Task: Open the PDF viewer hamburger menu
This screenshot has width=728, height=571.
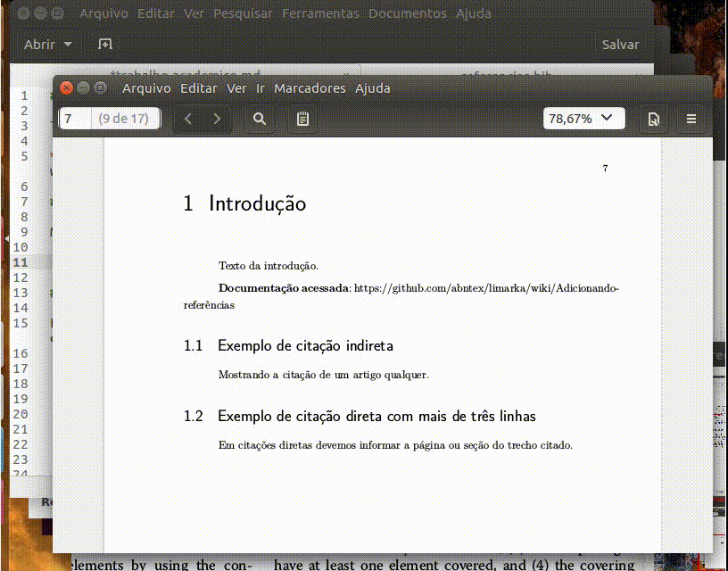Action: pos(691,120)
